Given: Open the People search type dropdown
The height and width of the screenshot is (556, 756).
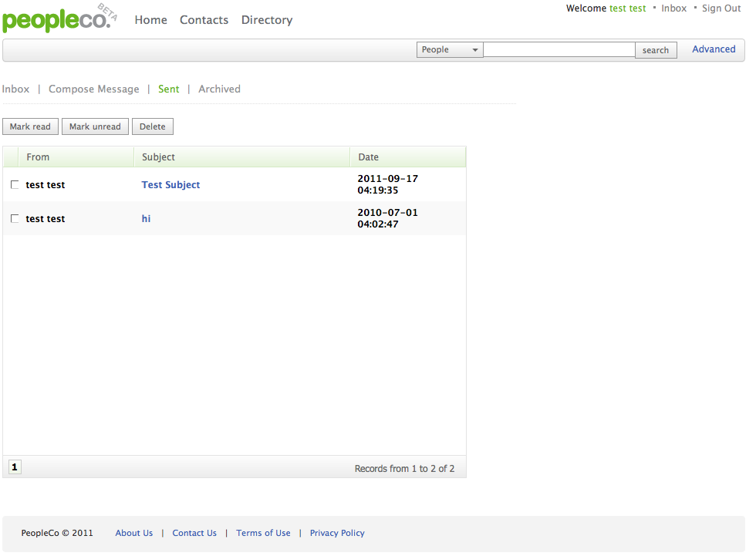Looking at the screenshot, I should click(450, 50).
